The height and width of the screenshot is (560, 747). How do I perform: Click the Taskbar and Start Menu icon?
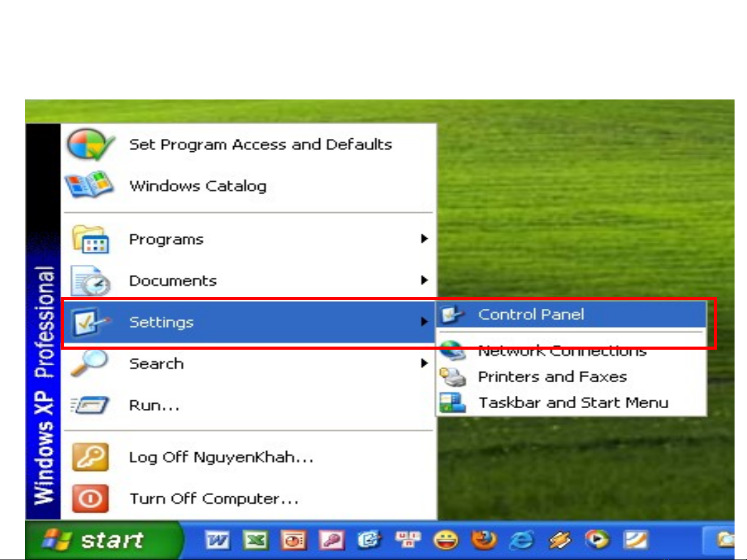pyautogui.click(x=453, y=403)
